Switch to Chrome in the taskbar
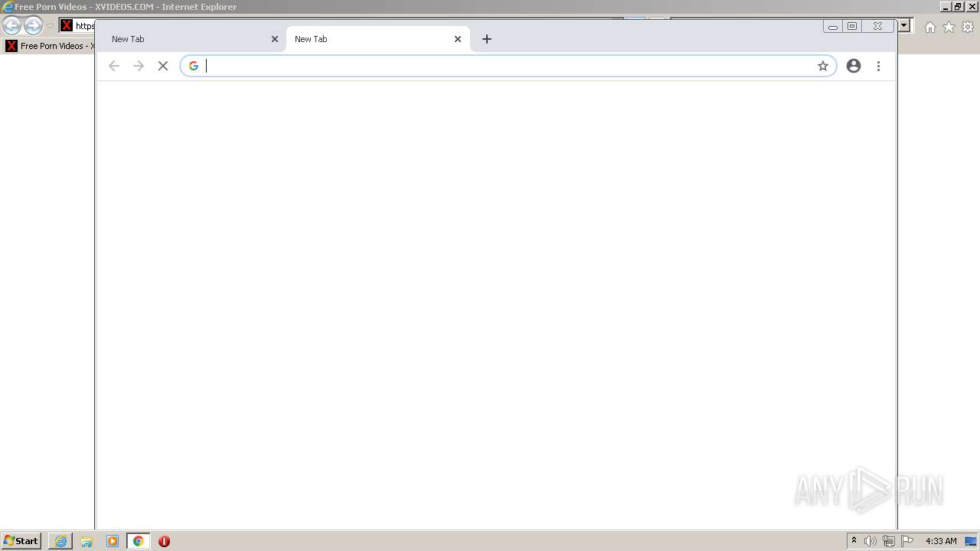Screen dimensions: 980x551 (138, 541)
